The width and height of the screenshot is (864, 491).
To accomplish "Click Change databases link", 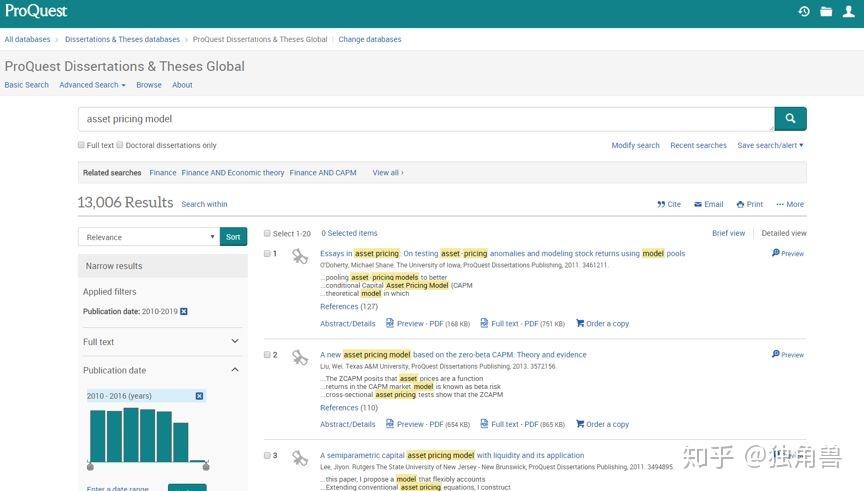I will click(x=370, y=40).
